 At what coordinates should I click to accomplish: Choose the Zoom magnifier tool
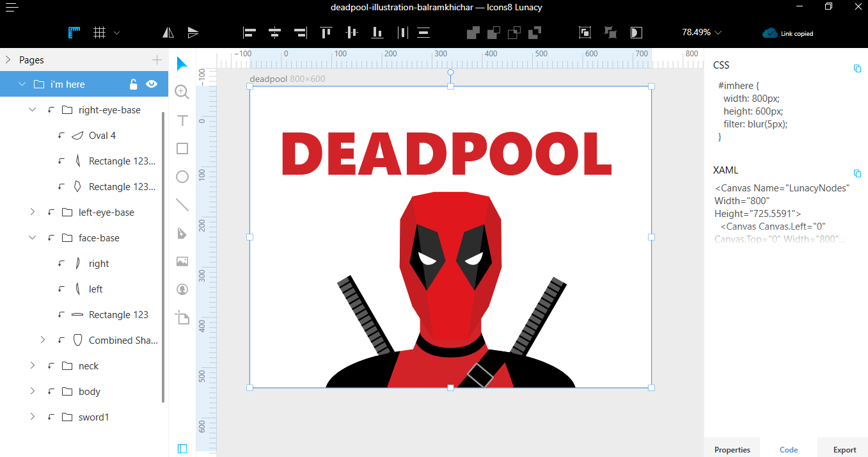182,92
